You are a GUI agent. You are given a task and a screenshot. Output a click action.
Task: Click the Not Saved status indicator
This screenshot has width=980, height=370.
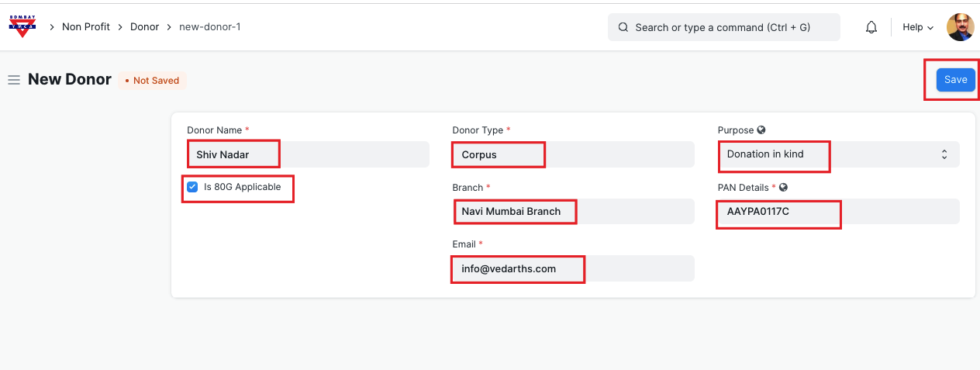[152, 81]
